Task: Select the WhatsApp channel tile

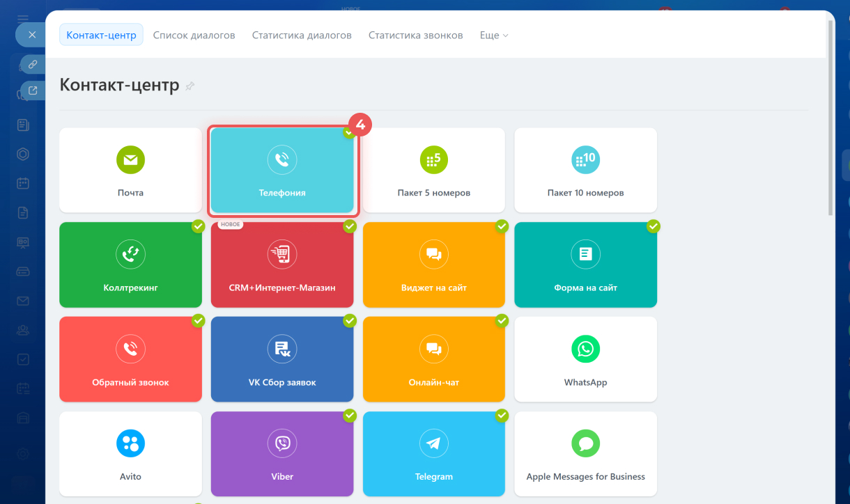Action: click(585, 359)
